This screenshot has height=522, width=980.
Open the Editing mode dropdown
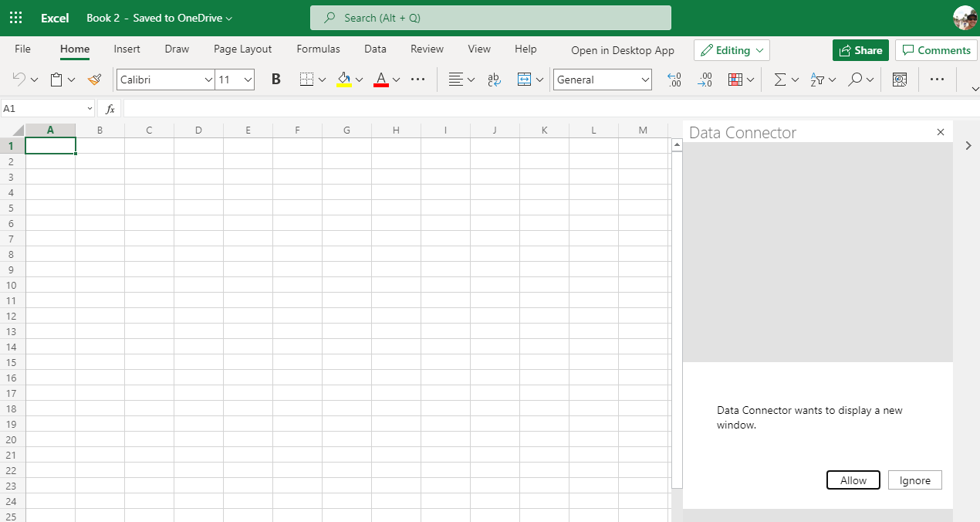[731, 49]
